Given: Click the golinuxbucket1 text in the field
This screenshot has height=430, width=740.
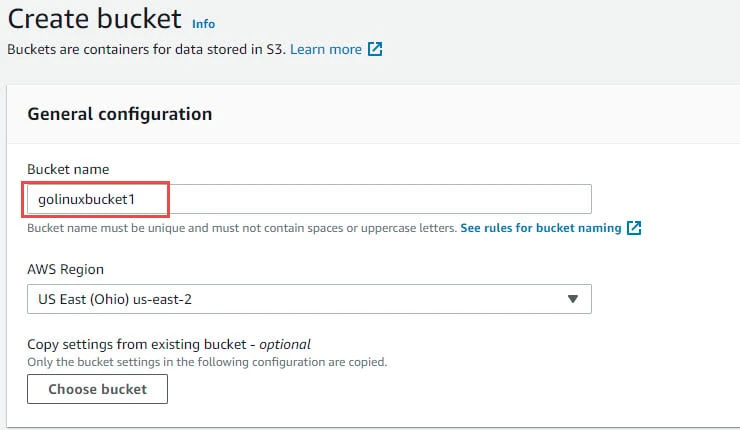Looking at the screenshot, I should coord(93,199).
